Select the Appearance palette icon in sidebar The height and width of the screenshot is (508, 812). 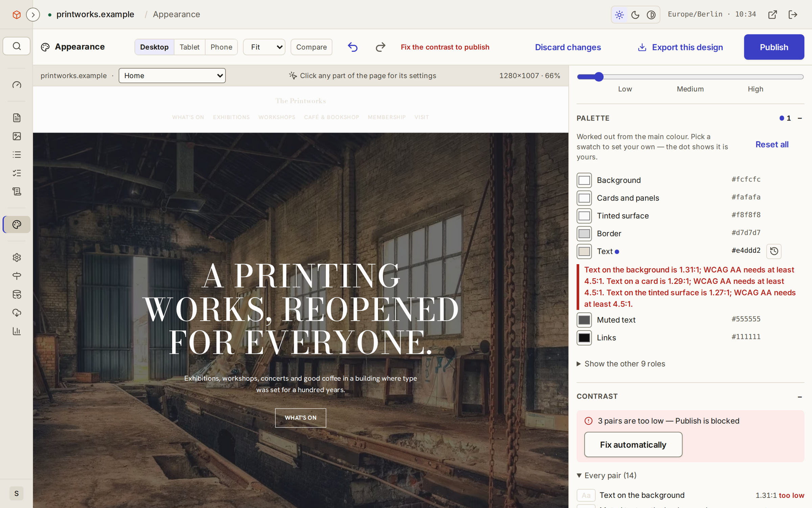(17, 225)
